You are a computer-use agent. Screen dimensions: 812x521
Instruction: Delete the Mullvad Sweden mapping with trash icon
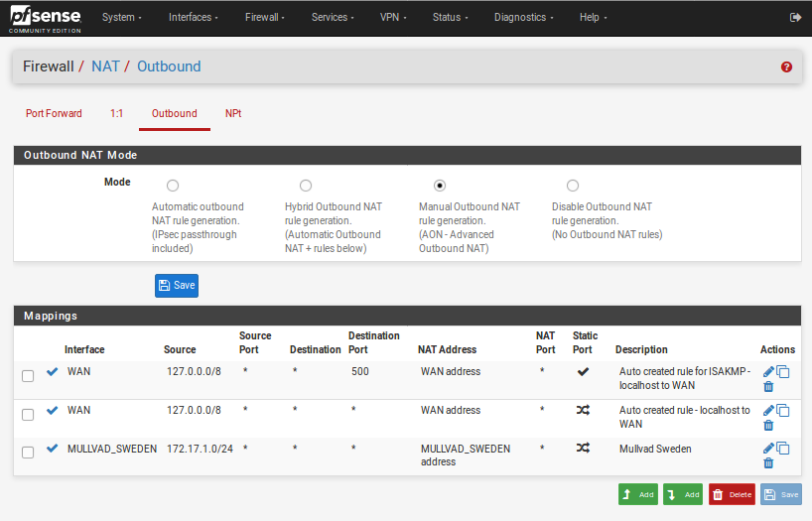pos(768,463)
